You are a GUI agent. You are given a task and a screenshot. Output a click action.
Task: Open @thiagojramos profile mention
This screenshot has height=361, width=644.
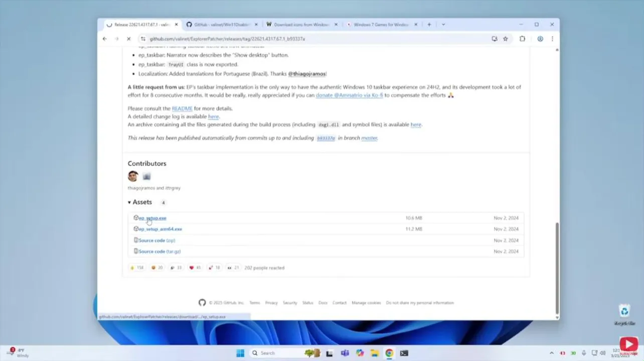307,74
